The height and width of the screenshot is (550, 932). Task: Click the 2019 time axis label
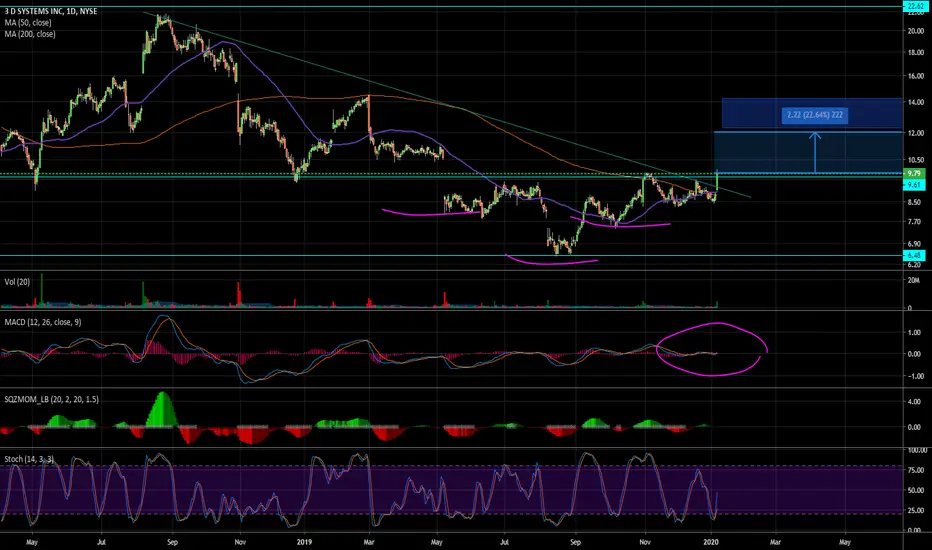304,542
